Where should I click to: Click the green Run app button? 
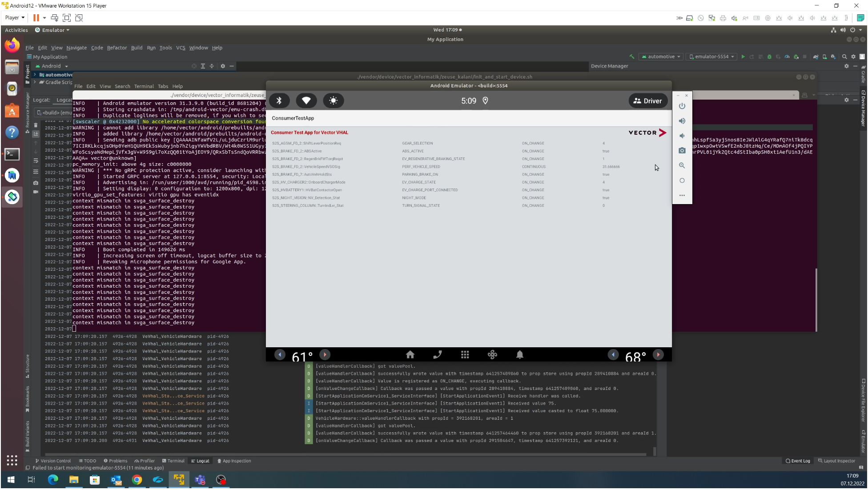tap(743, 56)
